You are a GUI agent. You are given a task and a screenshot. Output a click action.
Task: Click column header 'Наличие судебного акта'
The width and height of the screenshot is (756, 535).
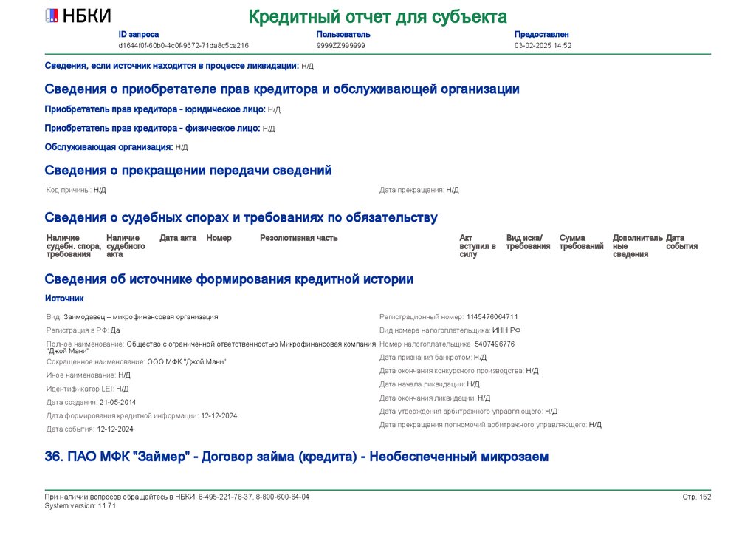(126, 246)
